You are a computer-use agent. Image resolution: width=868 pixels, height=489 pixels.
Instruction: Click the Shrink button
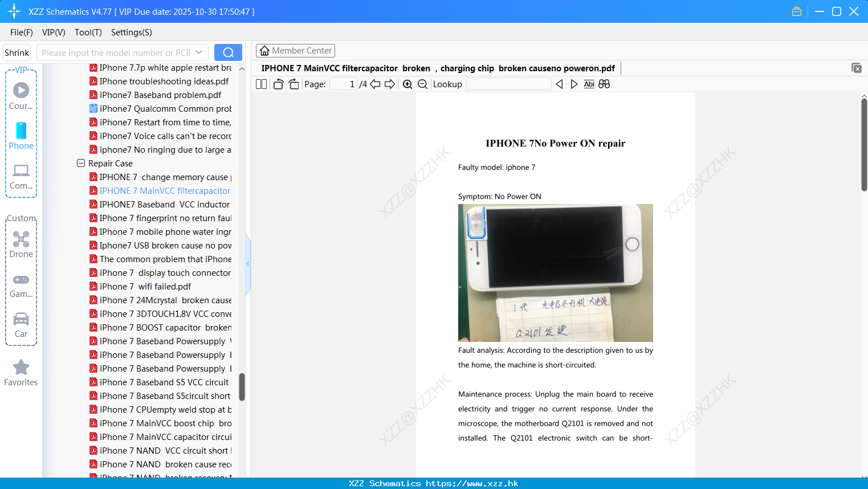17,52
